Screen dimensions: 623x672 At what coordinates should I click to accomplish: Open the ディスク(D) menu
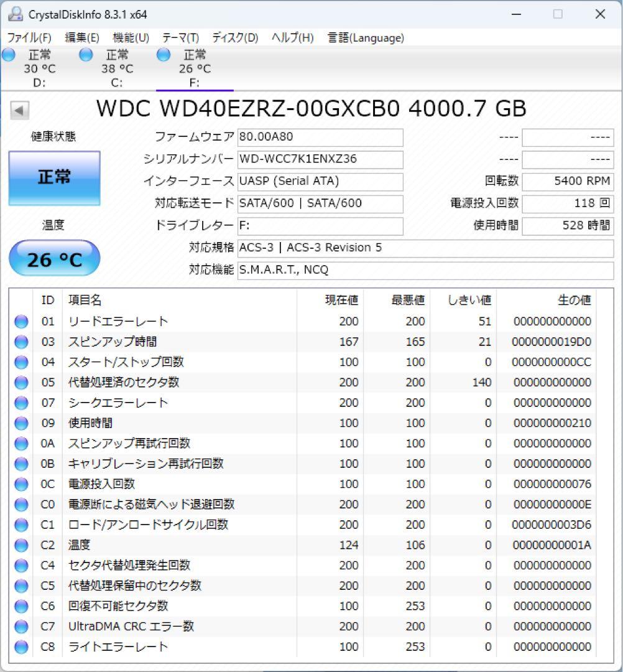pyautogui.click(x=235, y=38)
